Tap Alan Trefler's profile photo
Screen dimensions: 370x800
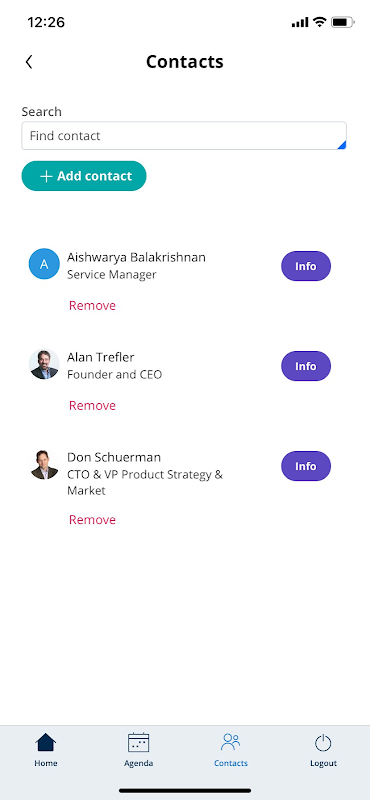point(44,364)
